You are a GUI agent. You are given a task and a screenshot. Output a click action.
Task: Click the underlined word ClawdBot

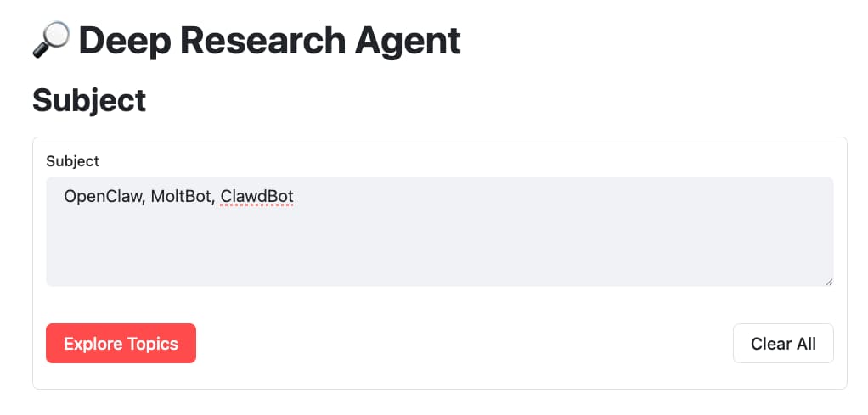pos(256,197)
